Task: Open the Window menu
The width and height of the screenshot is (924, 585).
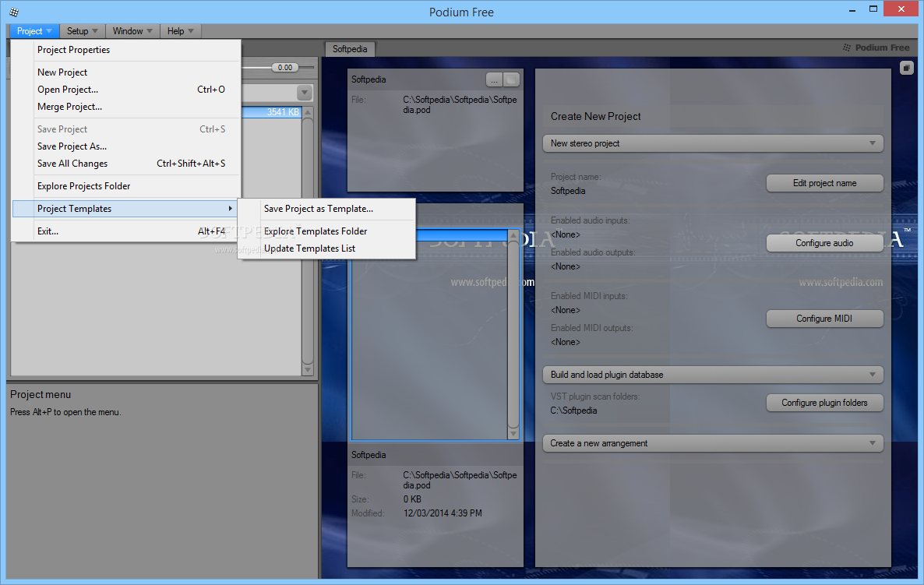Action: point(132,31)
